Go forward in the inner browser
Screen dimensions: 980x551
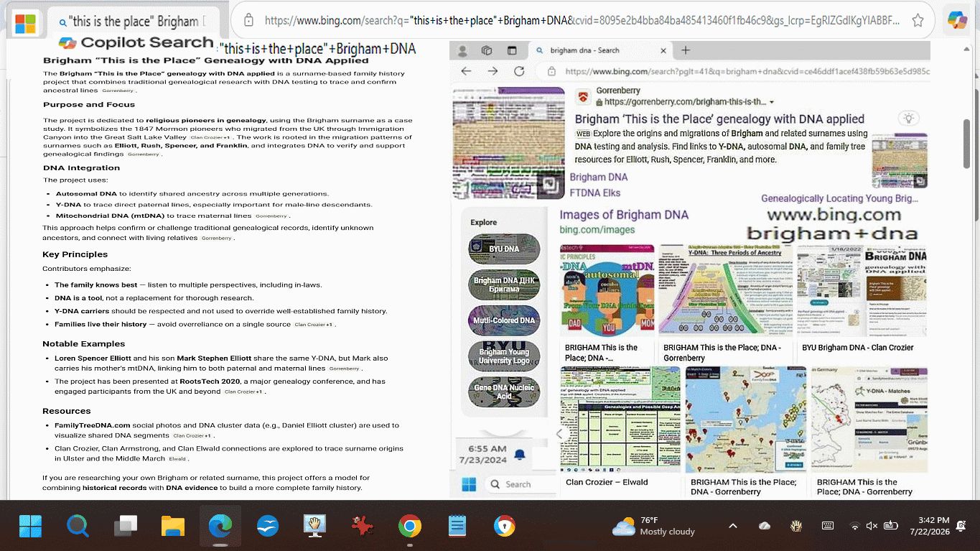493,71
